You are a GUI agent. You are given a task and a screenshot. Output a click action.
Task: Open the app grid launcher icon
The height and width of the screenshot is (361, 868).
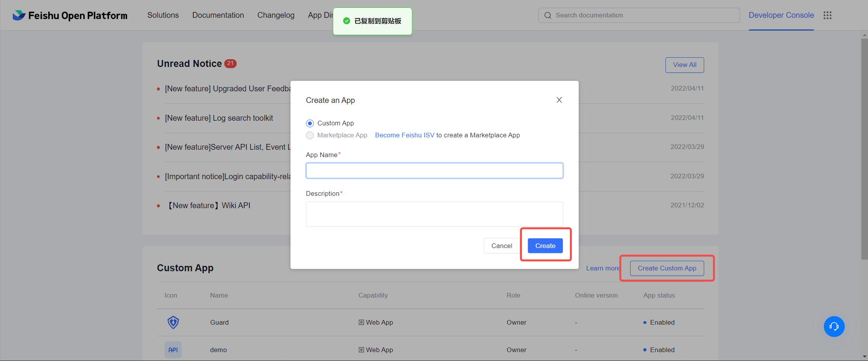click(x=828, y=15)
